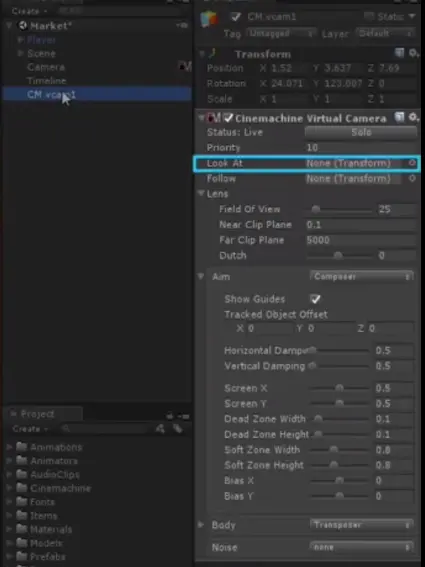Open the Hierarchy Create menu
The height and width of the screenshot is (567, 425).
30,11
